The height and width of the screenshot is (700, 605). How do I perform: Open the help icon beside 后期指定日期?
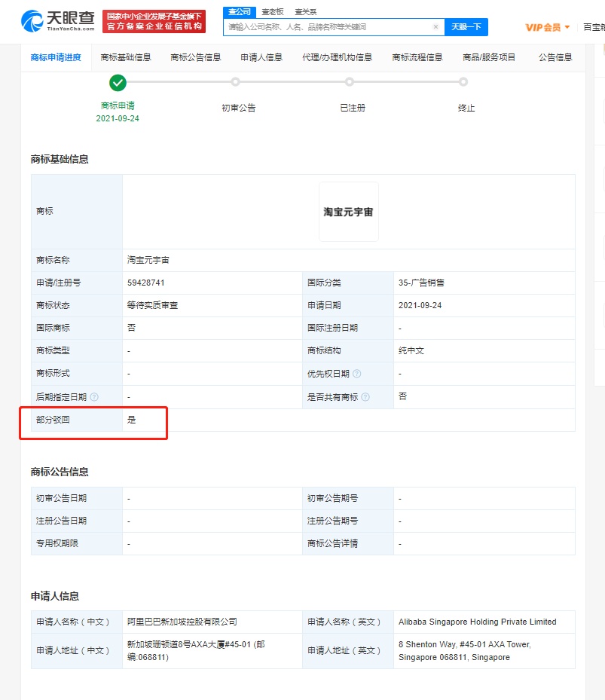94,397
